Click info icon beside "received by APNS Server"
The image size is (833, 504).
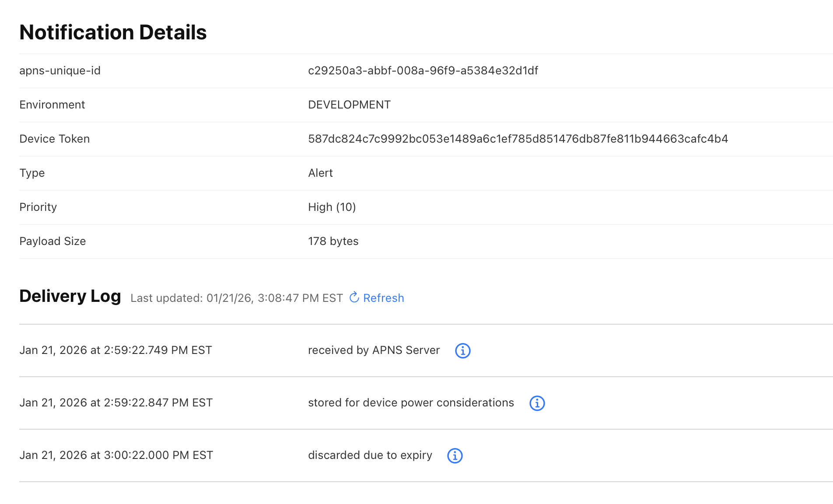[462, 350]
